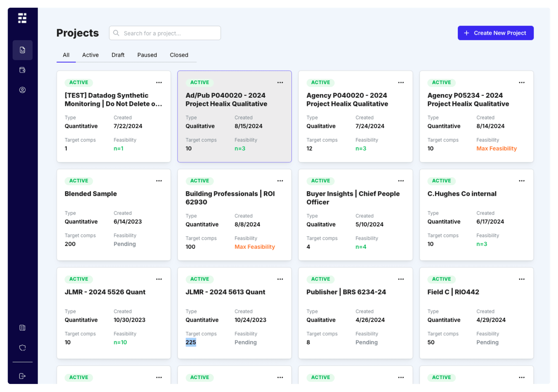Click created date 6/17/2024 on C.Hughes card
This screenshot has height=392, width=558.
coord(490,222)
